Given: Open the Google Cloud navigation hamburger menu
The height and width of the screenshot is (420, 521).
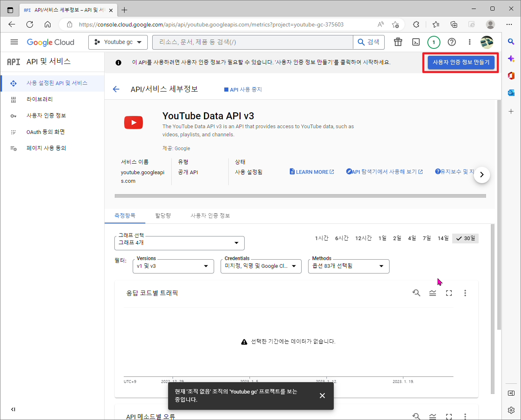Looking at the screenshot, I should click(x=14, y=42).
